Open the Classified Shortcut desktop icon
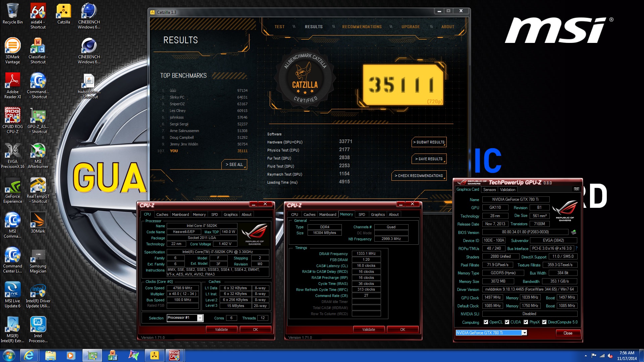The height and width of the screenshot is (362, 644). pos(38,51)
